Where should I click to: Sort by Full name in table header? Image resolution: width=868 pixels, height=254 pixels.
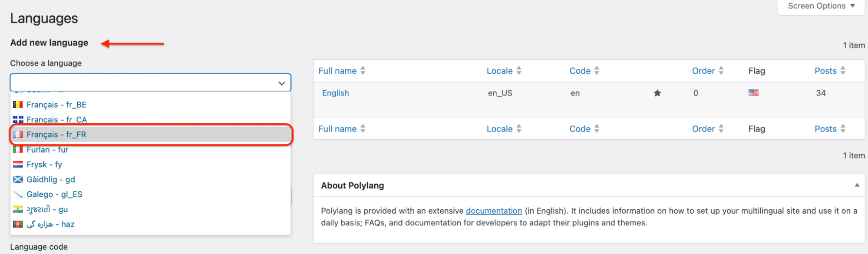pos(342,71)
